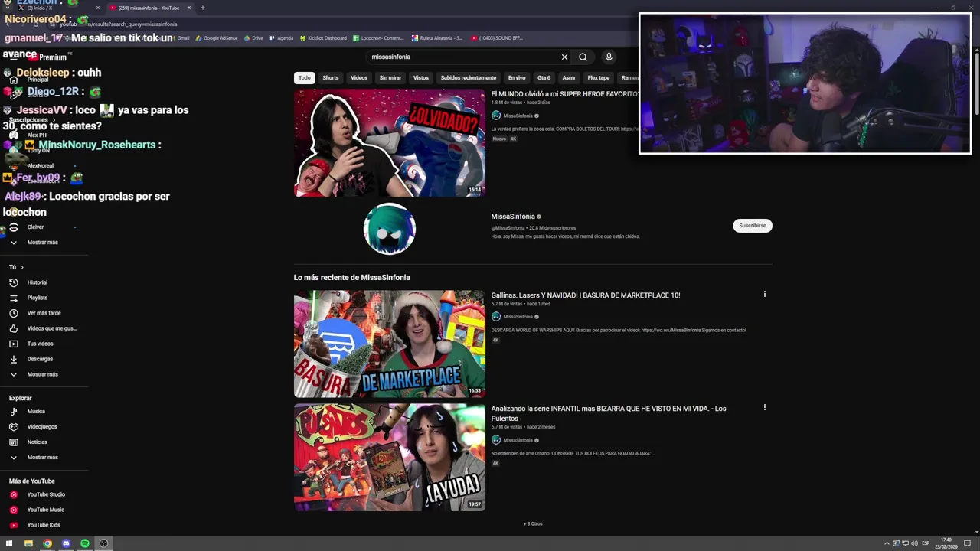Screen dimensions: 980x551
Task: Select the Sin mirar filter chip
Action: coord(390,77)
